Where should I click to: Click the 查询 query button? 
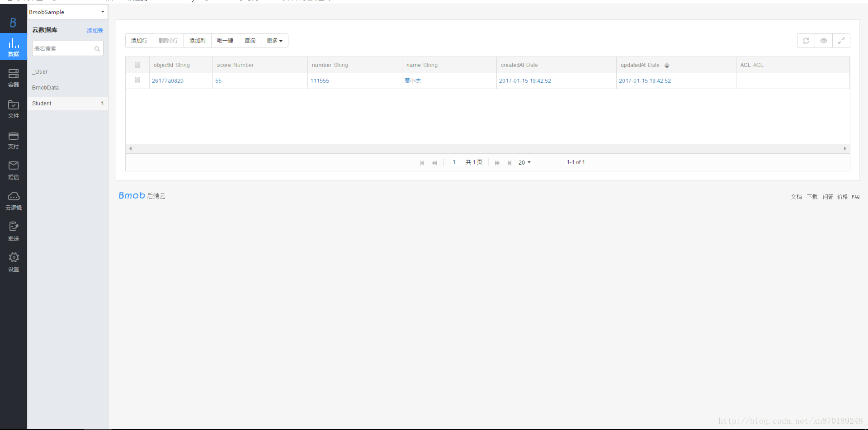pos(250,41)
